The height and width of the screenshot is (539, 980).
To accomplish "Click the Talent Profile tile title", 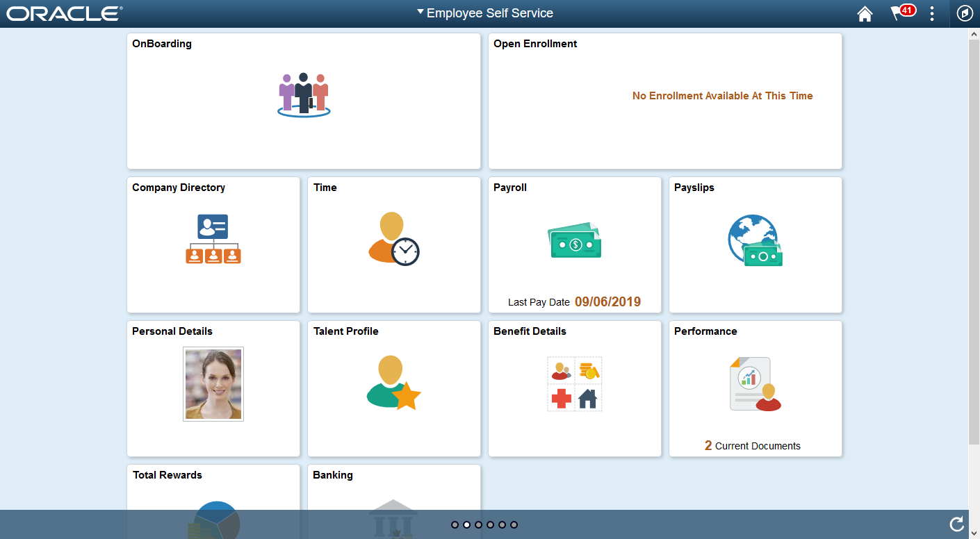I will click(346, 331).
